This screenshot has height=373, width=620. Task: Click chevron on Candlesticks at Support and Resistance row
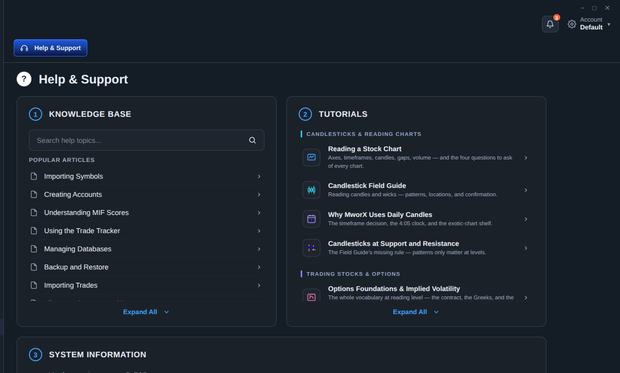point(525,248)
